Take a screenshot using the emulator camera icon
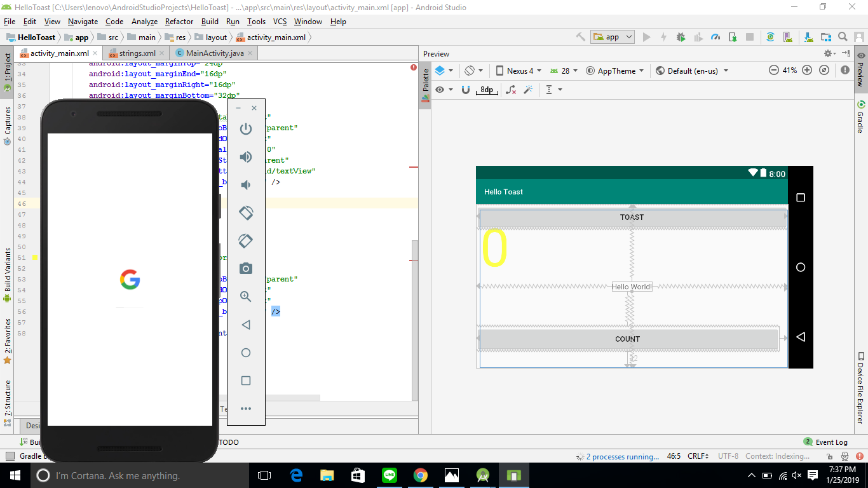This screenshot has width=868, height=488. click(246, 269)
